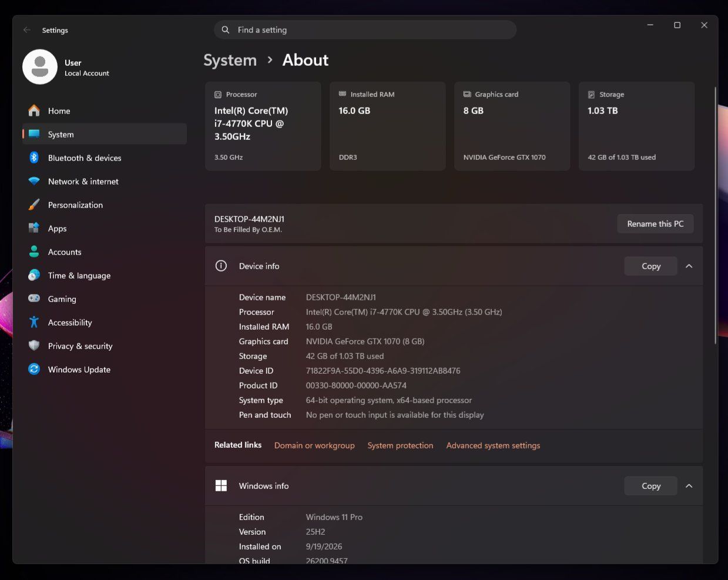Open Privacy & security shield icon
The height and width of the screenshot is (580, 728).
34,346
